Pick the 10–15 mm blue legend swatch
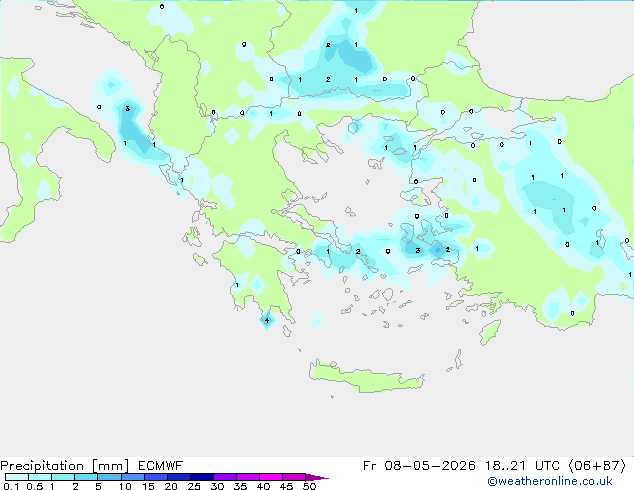 point(132,477)
